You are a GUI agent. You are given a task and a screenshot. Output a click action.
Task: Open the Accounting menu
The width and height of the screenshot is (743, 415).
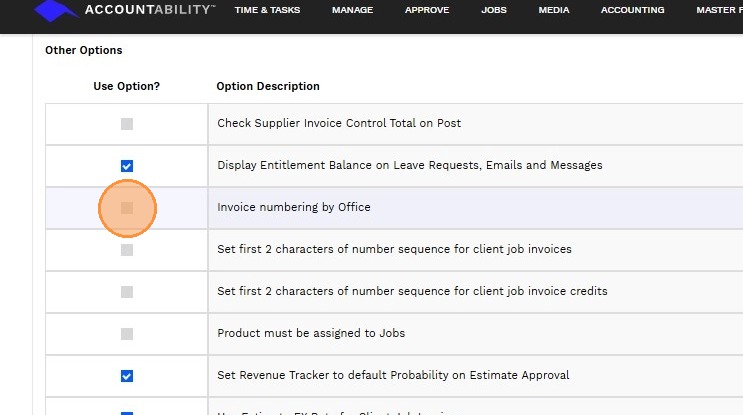coord(632,10)
